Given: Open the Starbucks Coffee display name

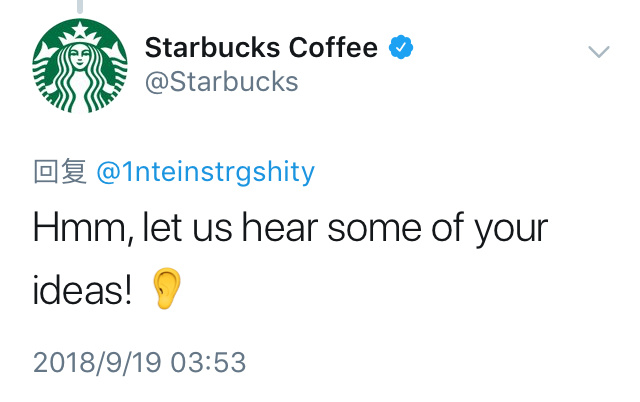Looking at the screenshot, I should tap(261, 47).
